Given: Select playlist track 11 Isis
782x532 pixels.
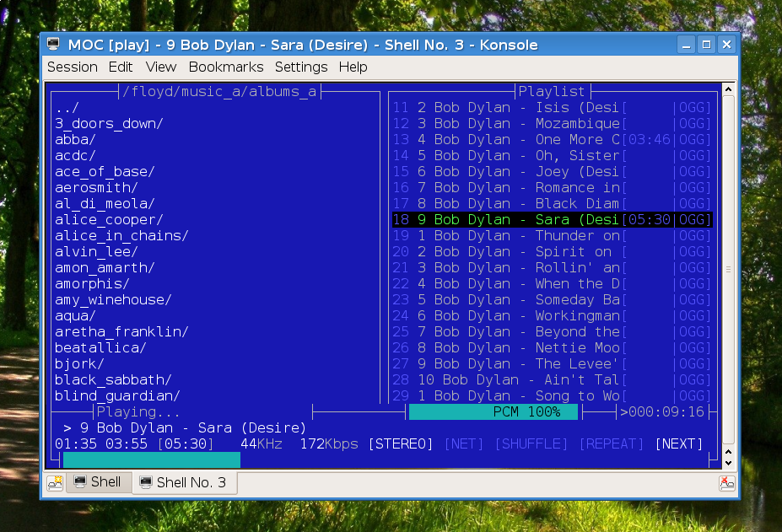Looking at the screenshot, I should click(x=552, y=108).
